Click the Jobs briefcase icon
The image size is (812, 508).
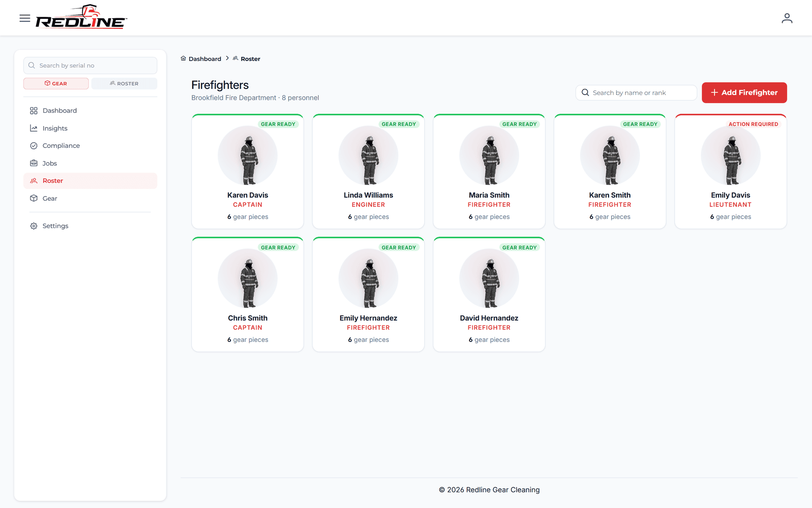(34, 164)
